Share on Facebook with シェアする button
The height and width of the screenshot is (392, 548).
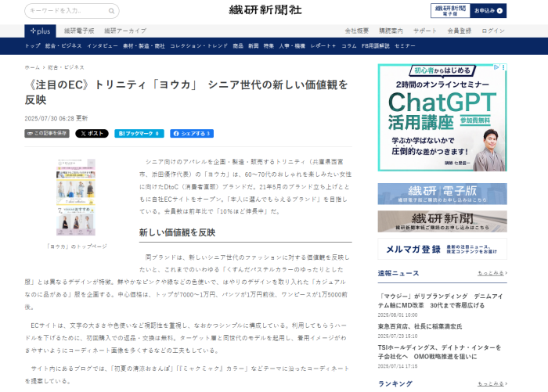coord(192,134)
